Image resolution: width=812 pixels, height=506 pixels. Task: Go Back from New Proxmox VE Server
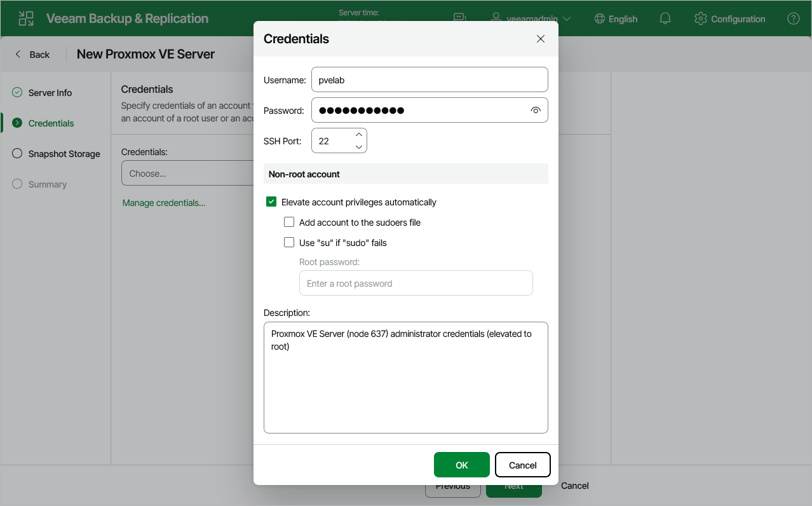tap(32, 55)
